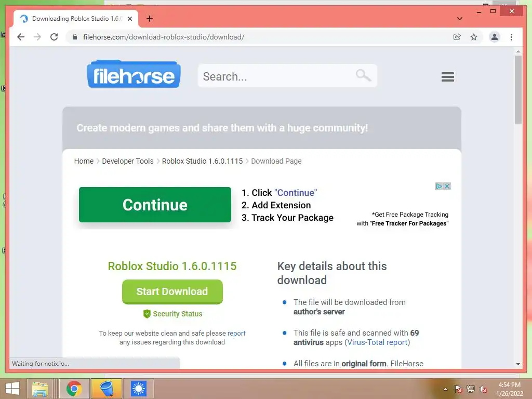Screen dimensions: 532x399
Task: Click the text 'Download Page' in breadcrumb
Action: click(276, 161)
